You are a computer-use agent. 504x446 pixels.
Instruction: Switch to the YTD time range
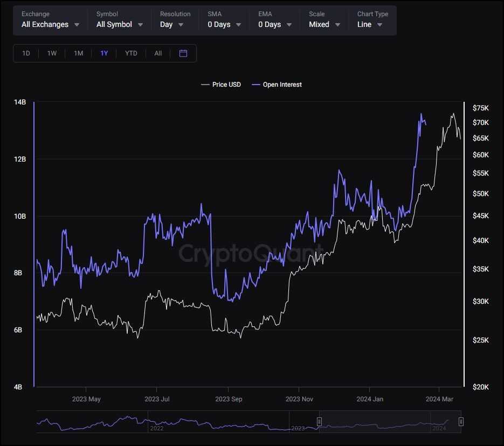click(131, 53)
